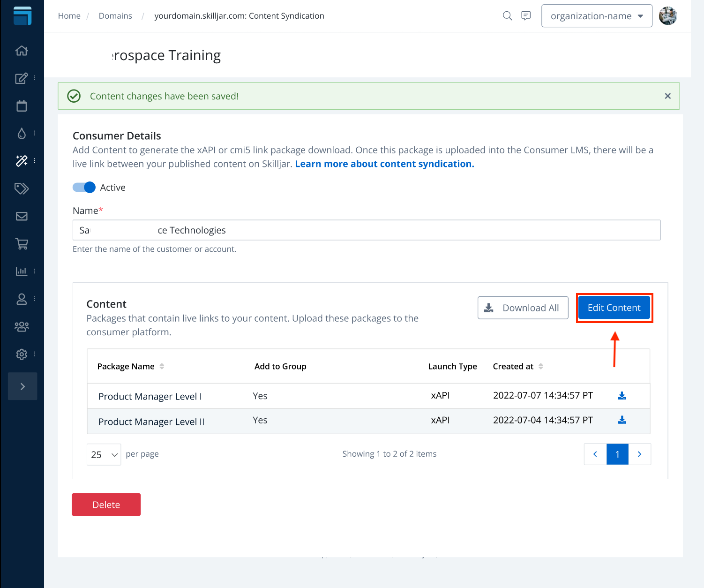Viewport: 704px width, 588px height.
Task: Click the red Delete button
Action: tap(106, 505)
